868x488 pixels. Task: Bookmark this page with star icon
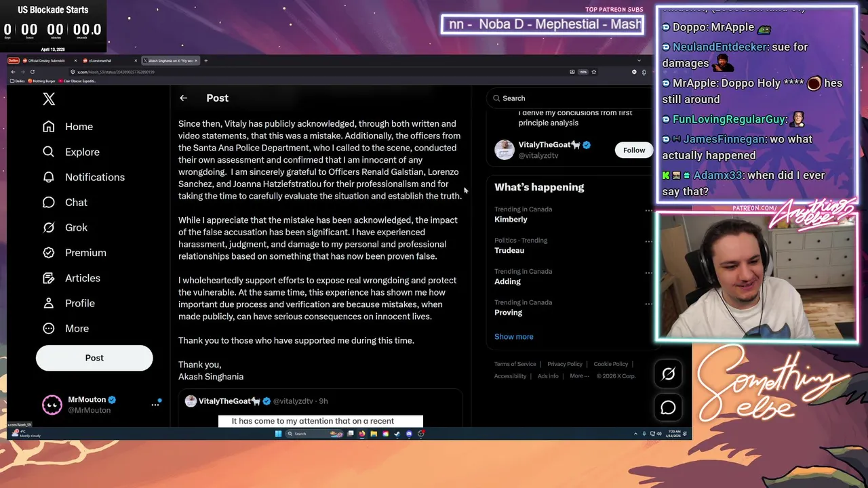tap(593, 72)
